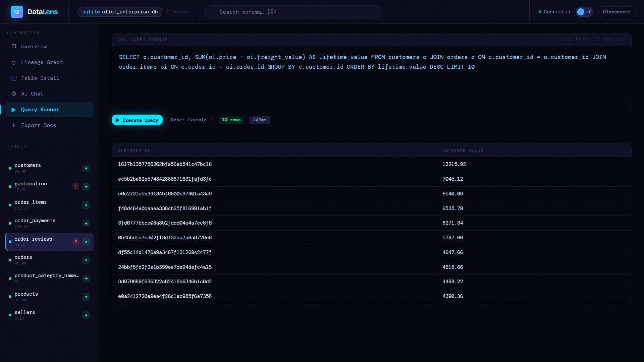Click the CUSTOMER_ID column header

tap(134, 151)
